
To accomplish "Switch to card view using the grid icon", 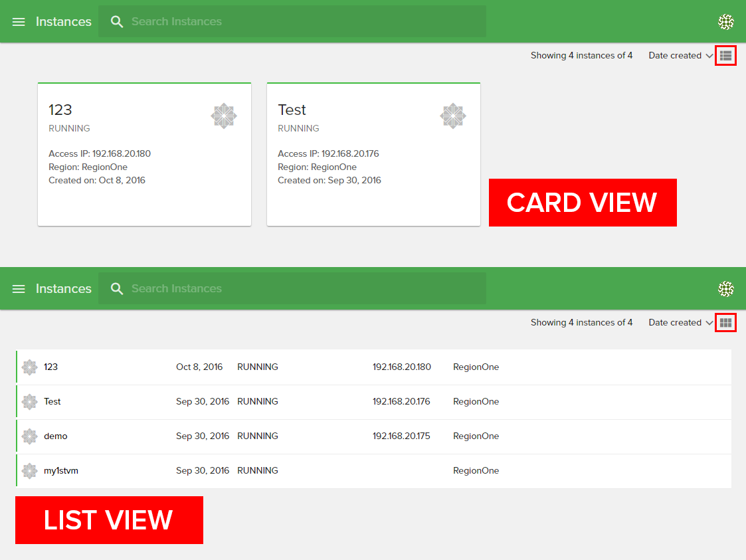I will pyautogui.click(x=725, y=323).
